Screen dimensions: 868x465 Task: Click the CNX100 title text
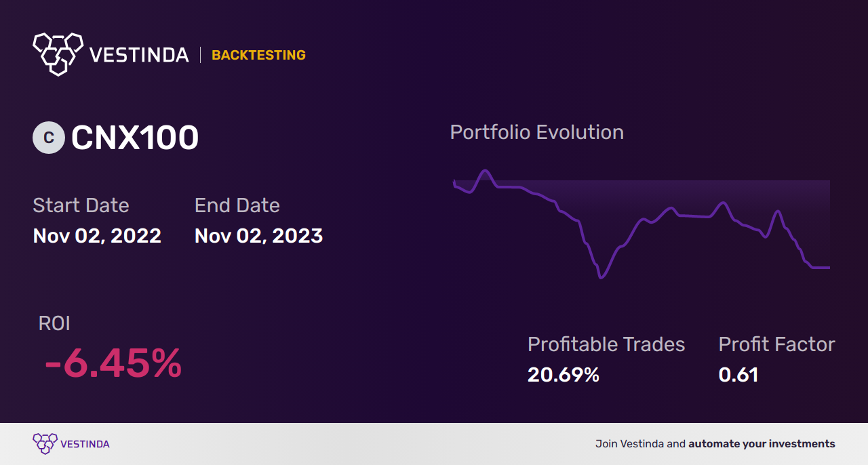tap(135, 138)
